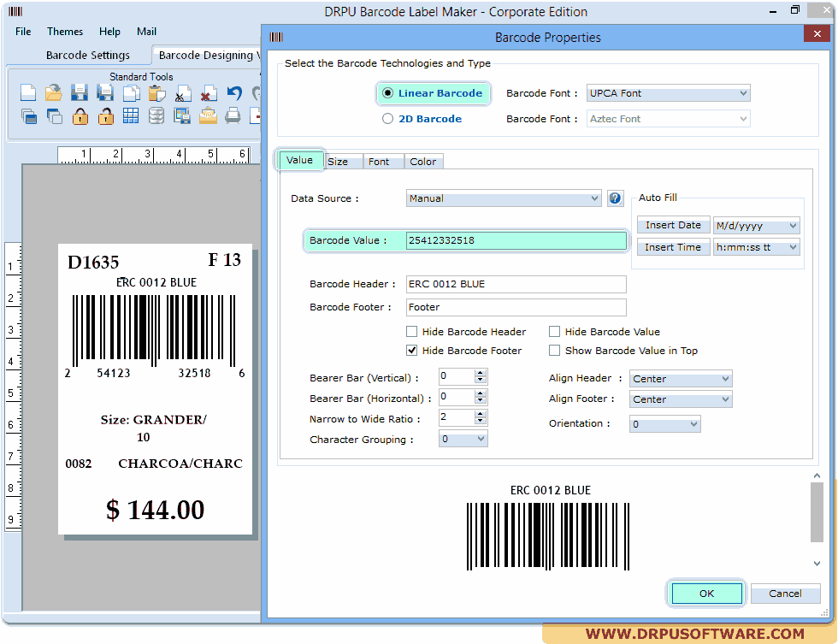Click the Database cylinder icon
This screenshot has width=838, height=644.
coord(156,116)
